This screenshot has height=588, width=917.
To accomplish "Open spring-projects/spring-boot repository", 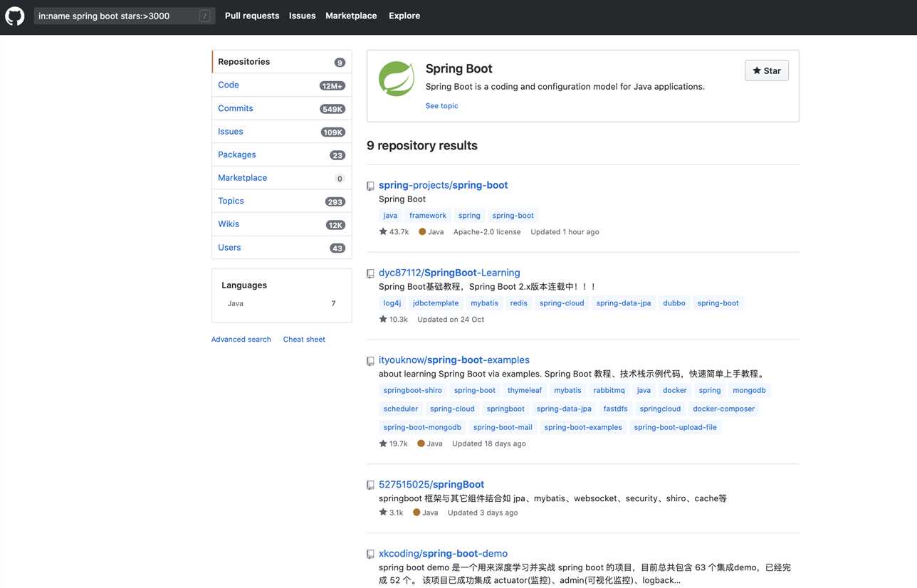I will pyautogui.click(x=443, y=185).
